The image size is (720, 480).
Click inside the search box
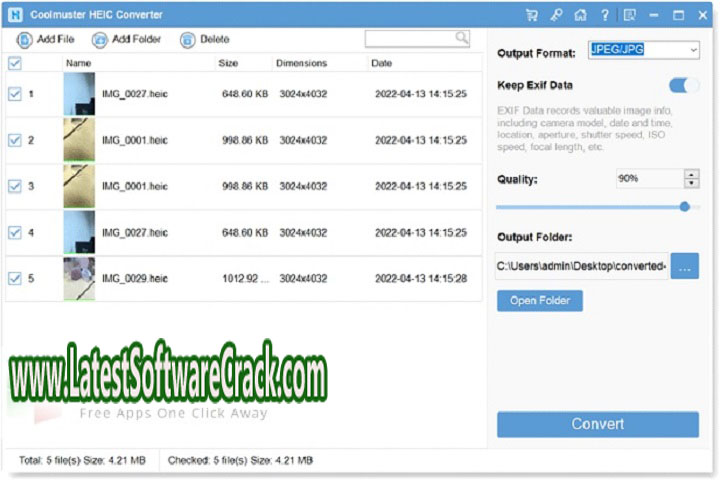410,39
